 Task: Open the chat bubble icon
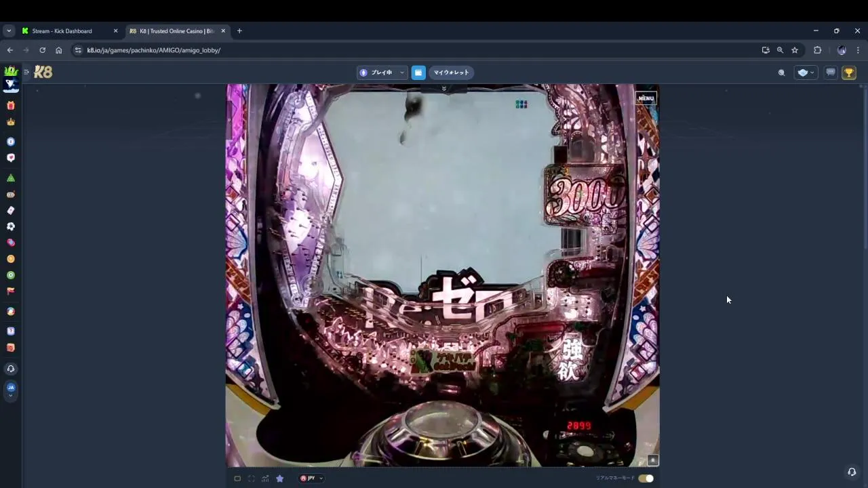coord(831,73)
